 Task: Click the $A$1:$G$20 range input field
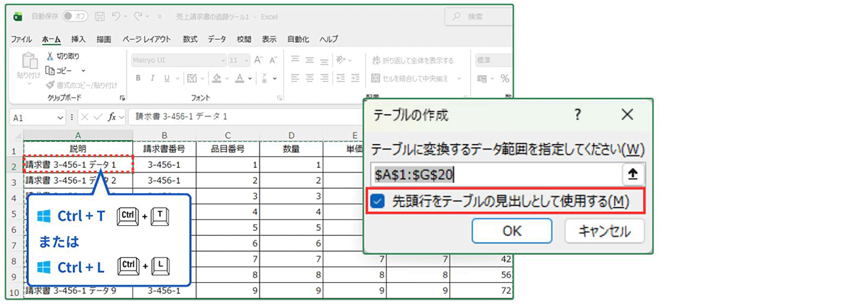click(497, 174)
